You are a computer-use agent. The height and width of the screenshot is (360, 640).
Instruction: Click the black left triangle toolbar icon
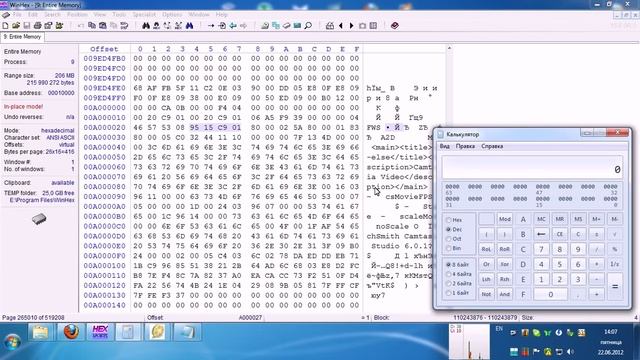point(341,26)
